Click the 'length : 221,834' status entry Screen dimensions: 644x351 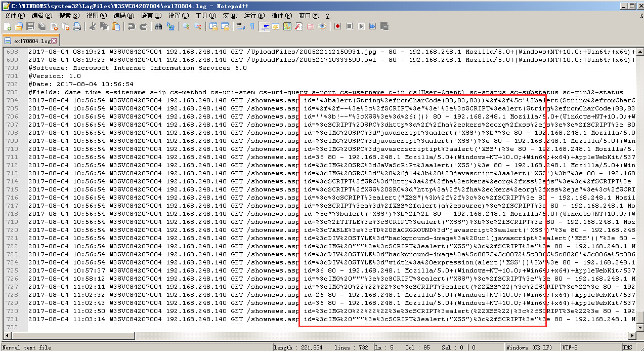click(299, 347)
